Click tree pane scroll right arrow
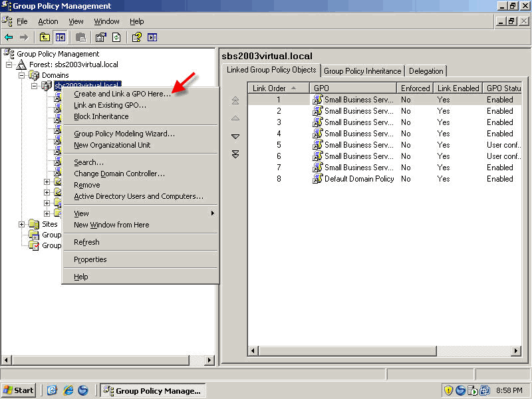Viewport: 532px width, 399px height. tap(209, 360)
